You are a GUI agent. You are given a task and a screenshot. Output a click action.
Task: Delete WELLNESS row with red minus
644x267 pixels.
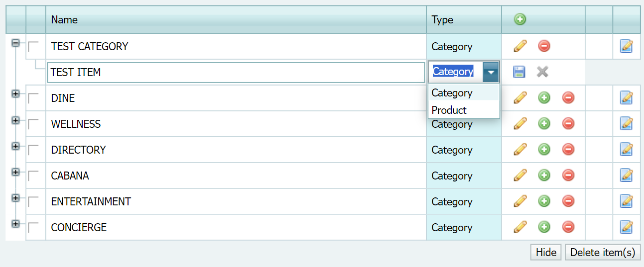click(x=568, y=124)
